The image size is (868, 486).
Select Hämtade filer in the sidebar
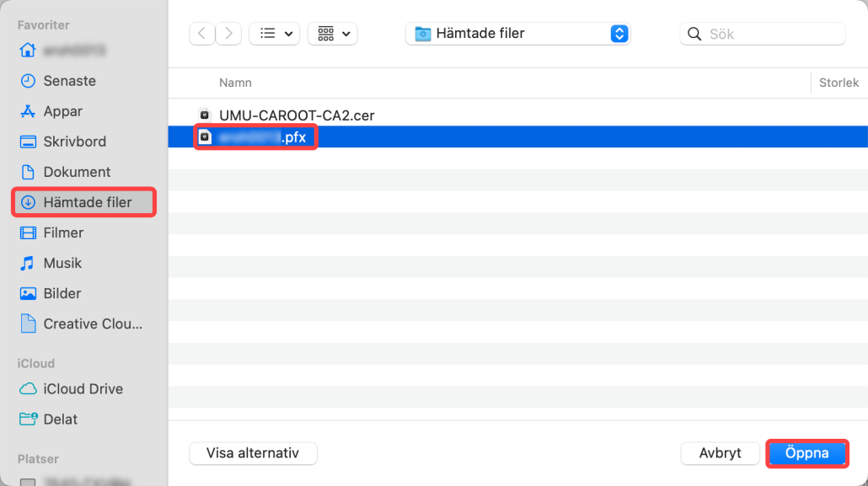[83, 203]
